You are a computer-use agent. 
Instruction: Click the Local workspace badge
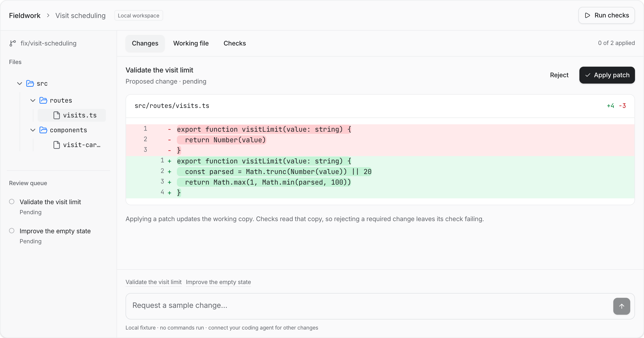click(138, 16)
